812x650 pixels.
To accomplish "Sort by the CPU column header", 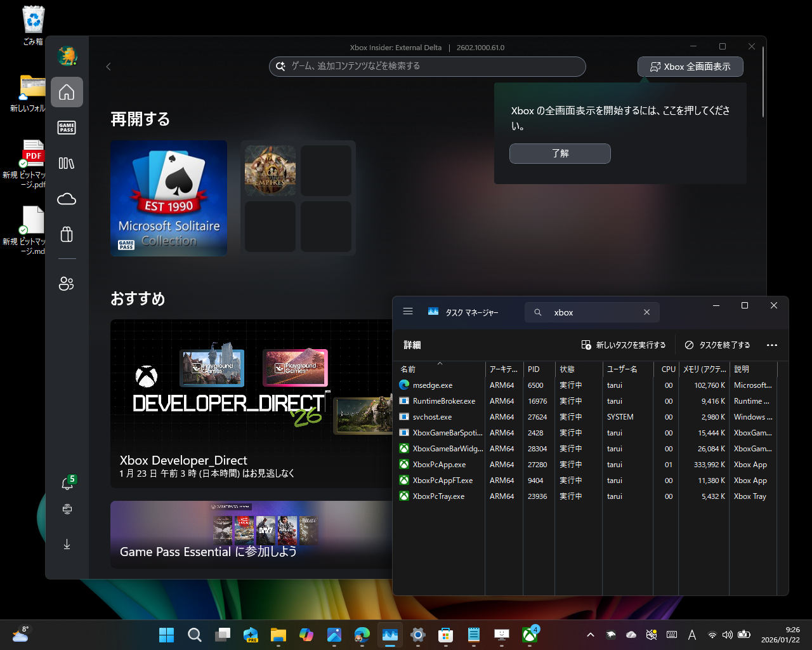I will [666, 369].
